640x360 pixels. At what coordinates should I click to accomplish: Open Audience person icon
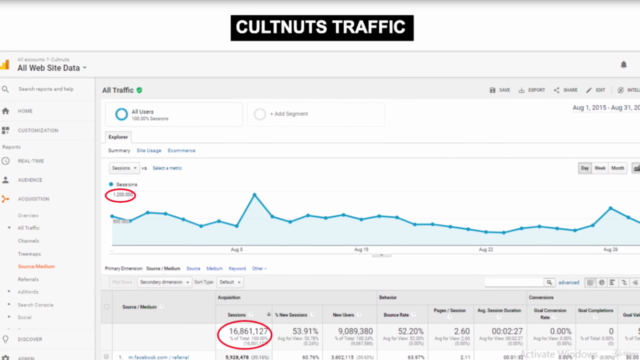[x=5, y=180]
